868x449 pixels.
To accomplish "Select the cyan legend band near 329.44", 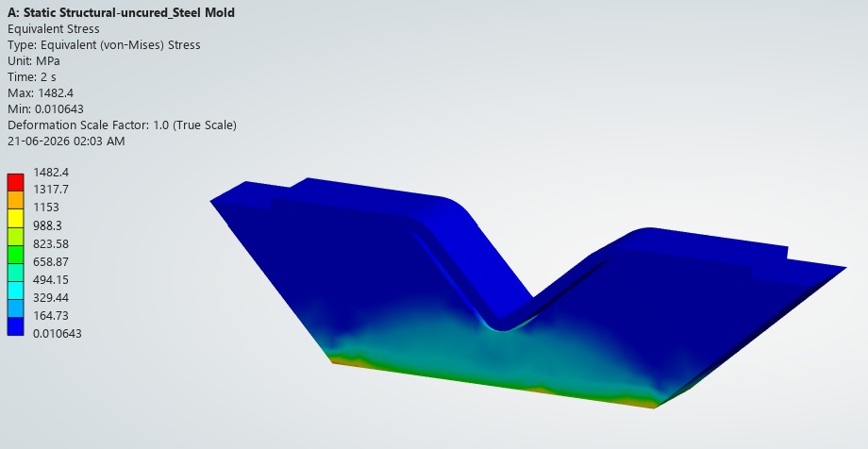I will click(15, 291).
